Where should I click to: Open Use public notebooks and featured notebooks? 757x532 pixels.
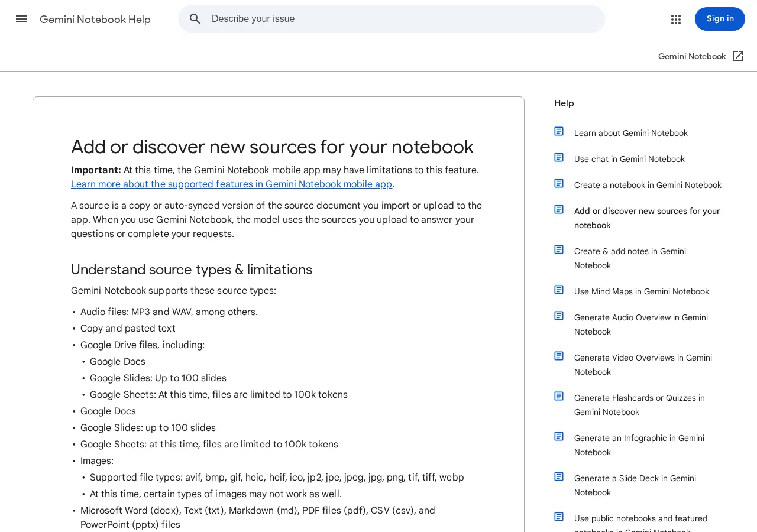[640, 523]
